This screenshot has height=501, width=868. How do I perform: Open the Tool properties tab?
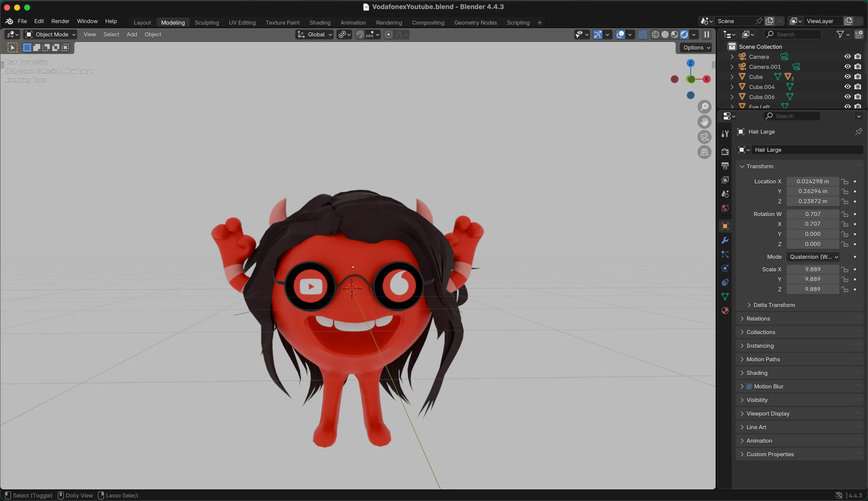coord(725,133)
